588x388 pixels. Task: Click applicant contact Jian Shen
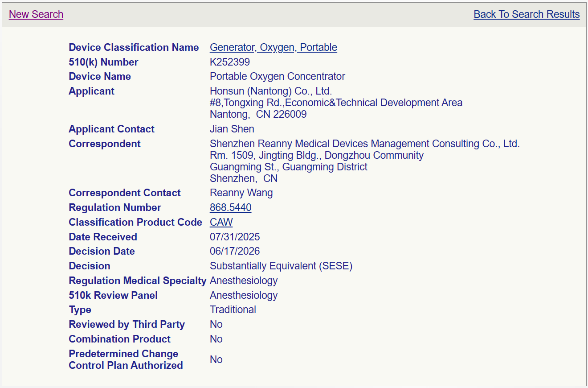[232, 129]
